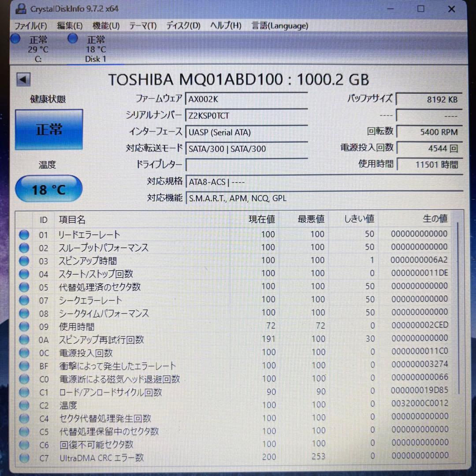Open the 機能(U) menu

coord(105,26)
